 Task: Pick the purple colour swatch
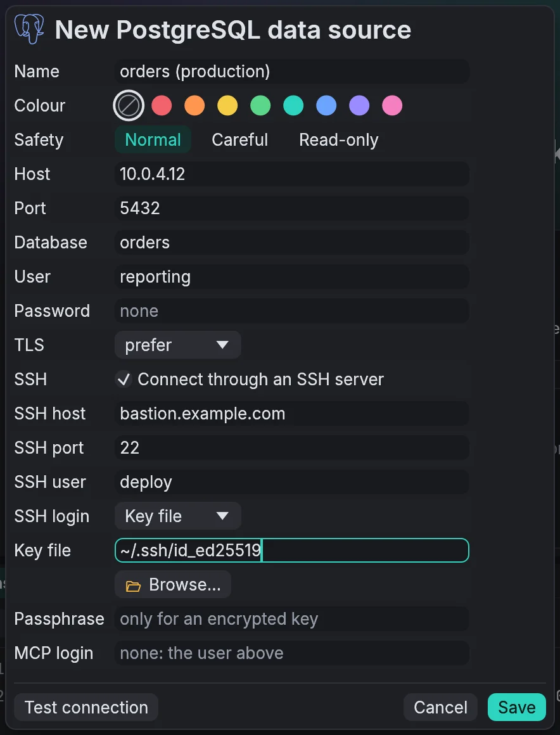(x=359, y=105)
